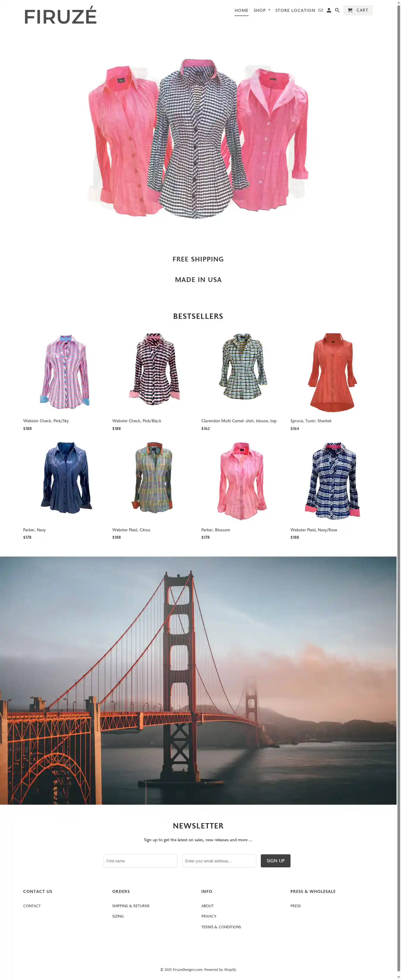Viewport: 401px width, 980px height.
Task: Click the email envelope icon in header
Action: pyautogui.click(x=321, y=10)
